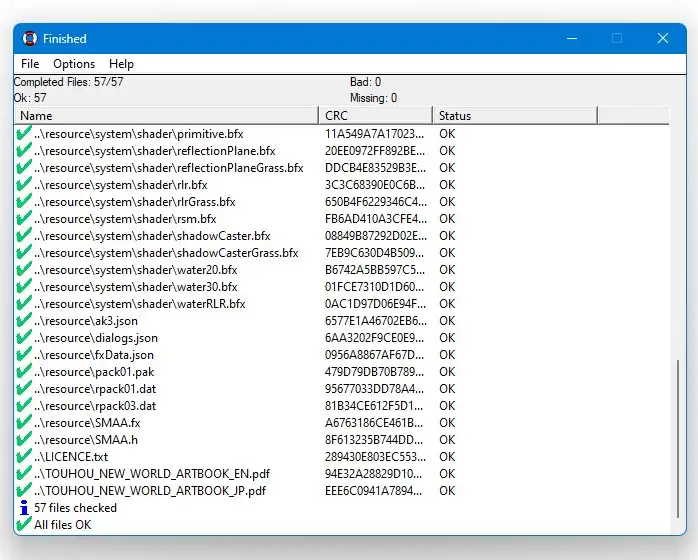The image size is (698, 560).
Task: Select the waterRLR.bfx file entry
Action: point(139,303)
